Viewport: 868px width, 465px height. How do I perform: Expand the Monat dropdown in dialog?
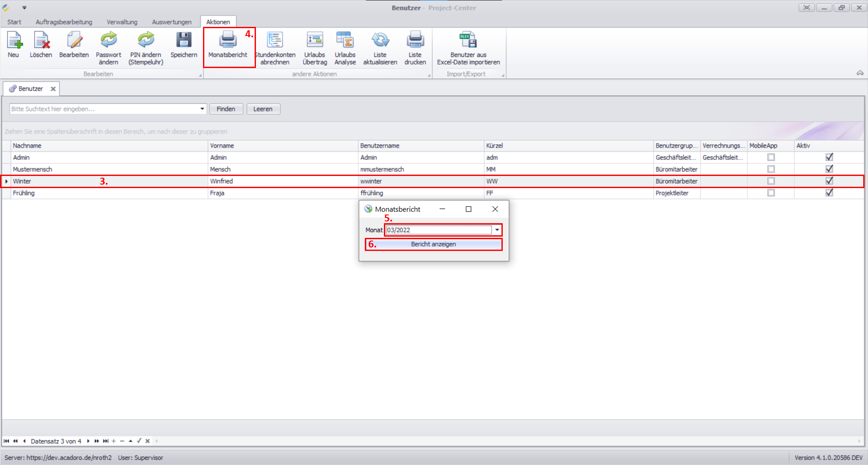pos(497,230)
